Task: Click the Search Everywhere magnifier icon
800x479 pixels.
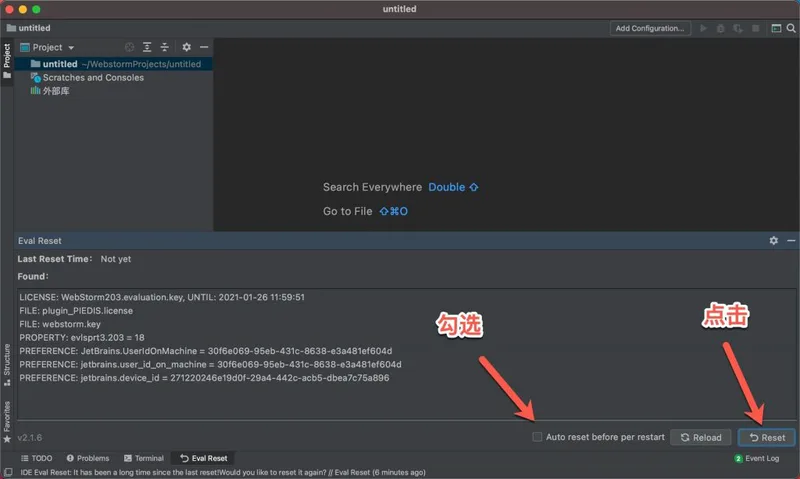Action: pos(790,29)
